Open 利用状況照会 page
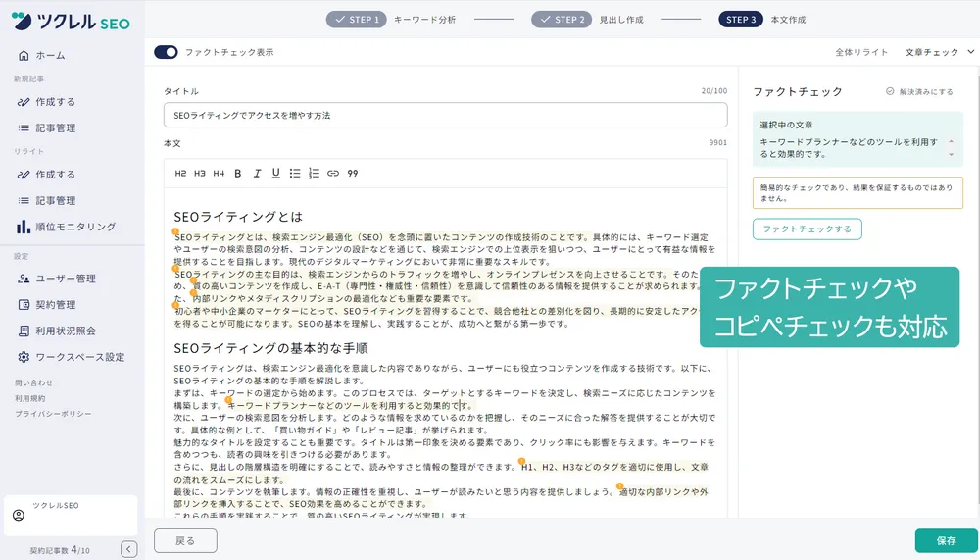This screenshot has width=980, height=560. click(56, 331)
